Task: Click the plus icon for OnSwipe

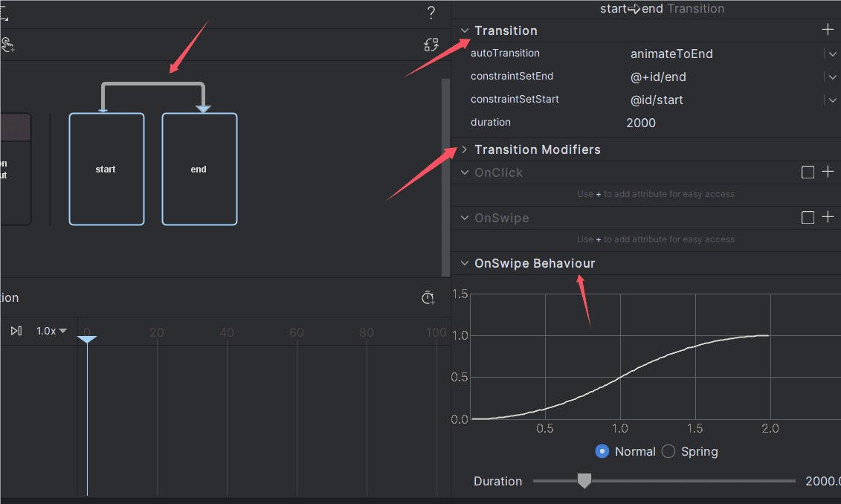Action: [x=828, y=218]
